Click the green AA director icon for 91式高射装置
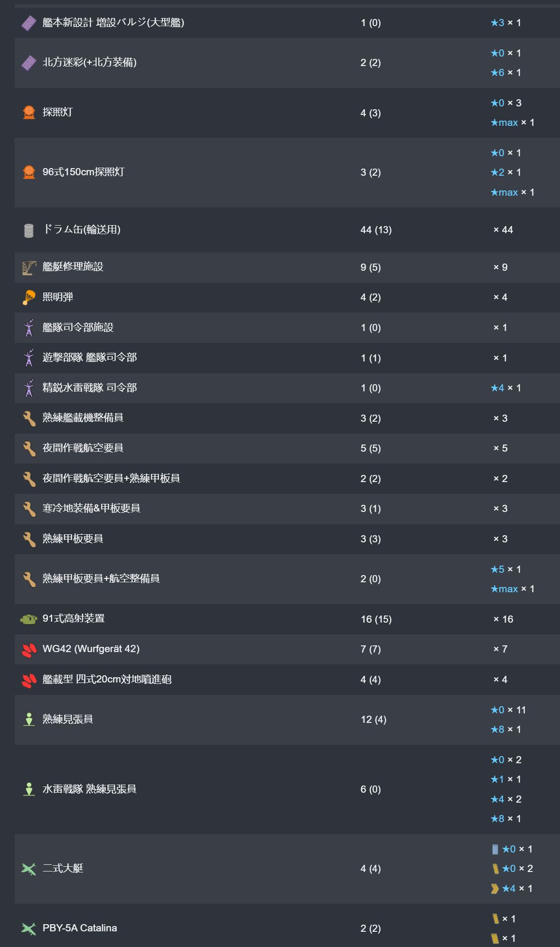Screen dimensions: 560x947 coord(29,619)
